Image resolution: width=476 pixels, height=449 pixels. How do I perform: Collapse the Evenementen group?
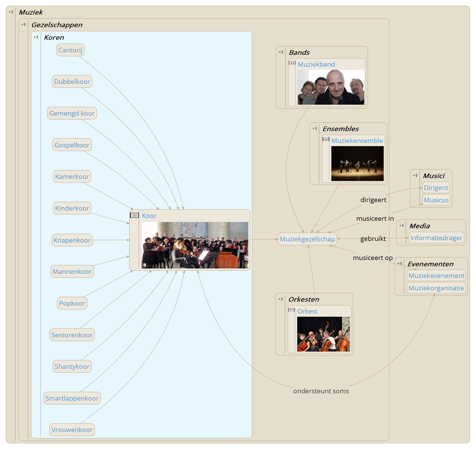[400, 263]
